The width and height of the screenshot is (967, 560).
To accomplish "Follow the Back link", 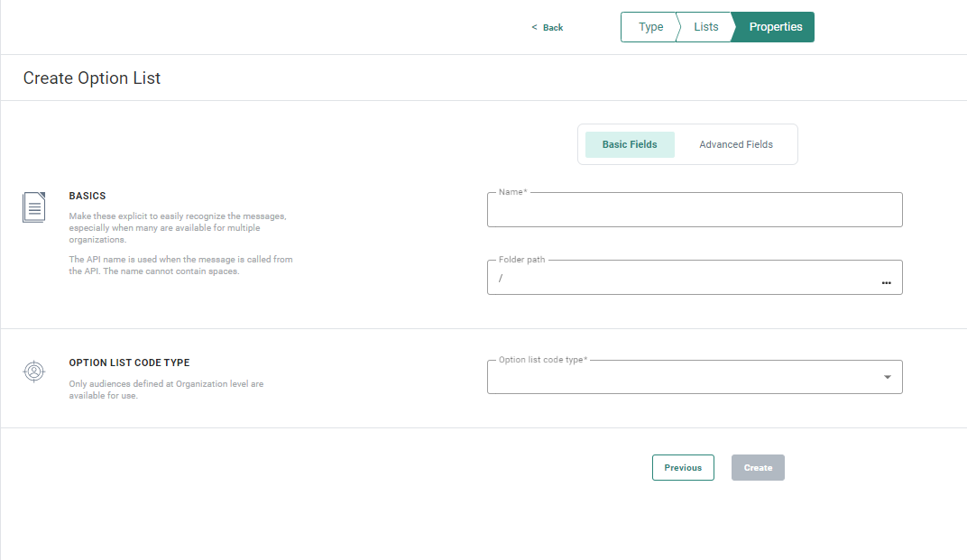I will click(552, 28).
